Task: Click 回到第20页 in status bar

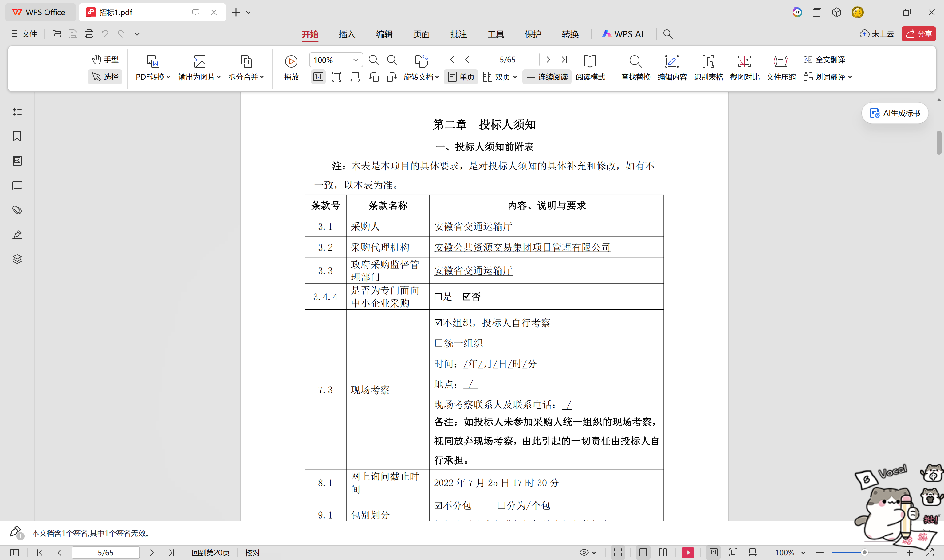Action: click(210, 552)
